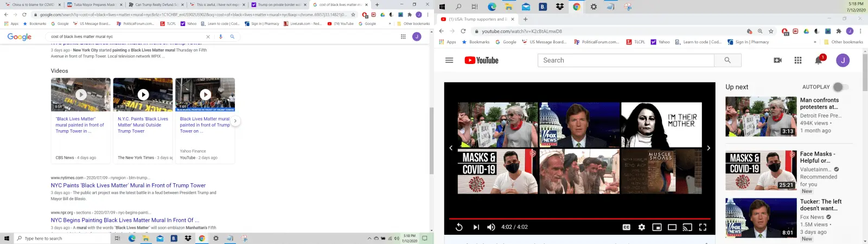Clear the Google search query with X

(208, 37)
